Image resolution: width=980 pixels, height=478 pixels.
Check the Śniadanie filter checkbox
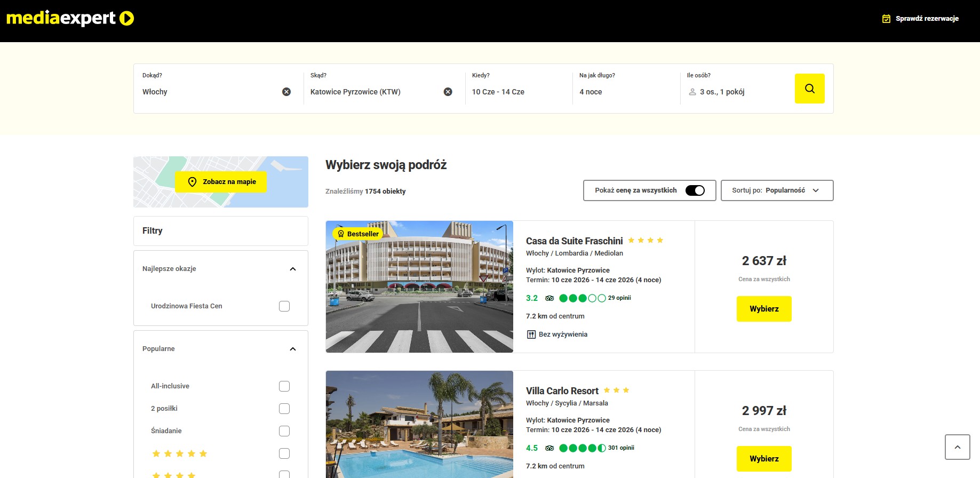284,431
